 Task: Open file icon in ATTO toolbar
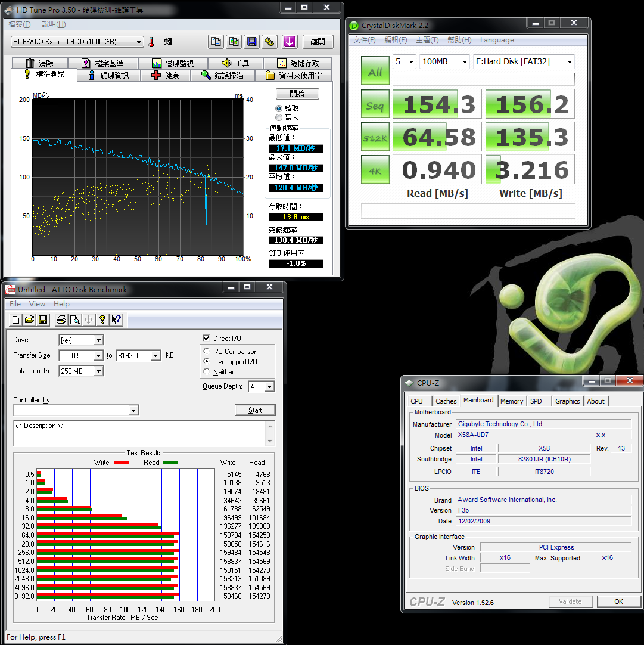coord(29,320)
